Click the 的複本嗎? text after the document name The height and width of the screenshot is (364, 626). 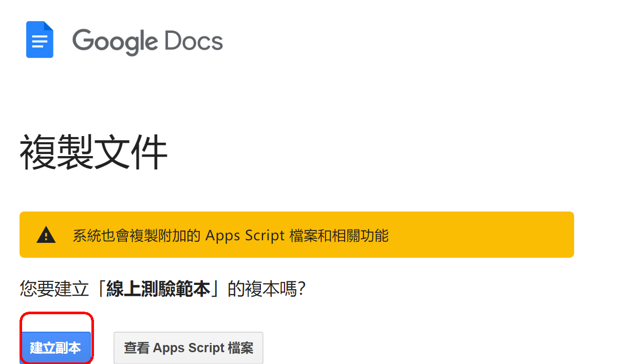click(x=267, y=289)
